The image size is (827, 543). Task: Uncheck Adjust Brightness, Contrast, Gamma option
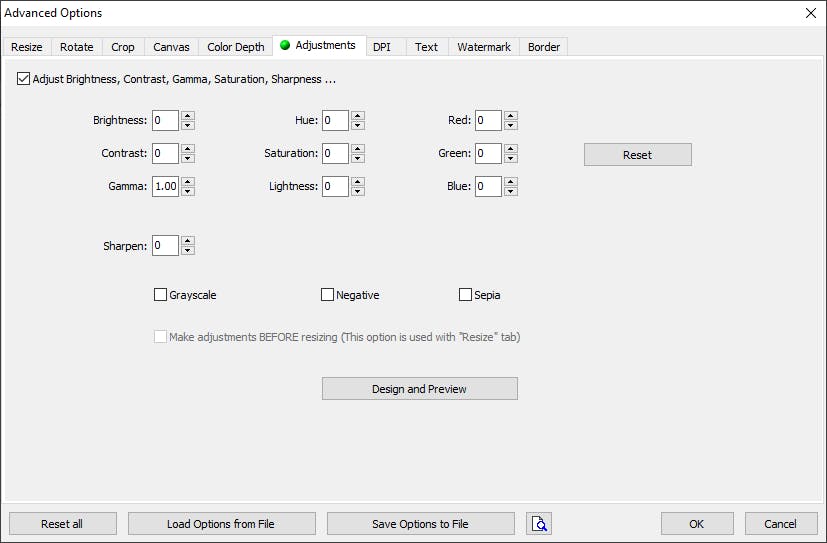coord(24,78)
